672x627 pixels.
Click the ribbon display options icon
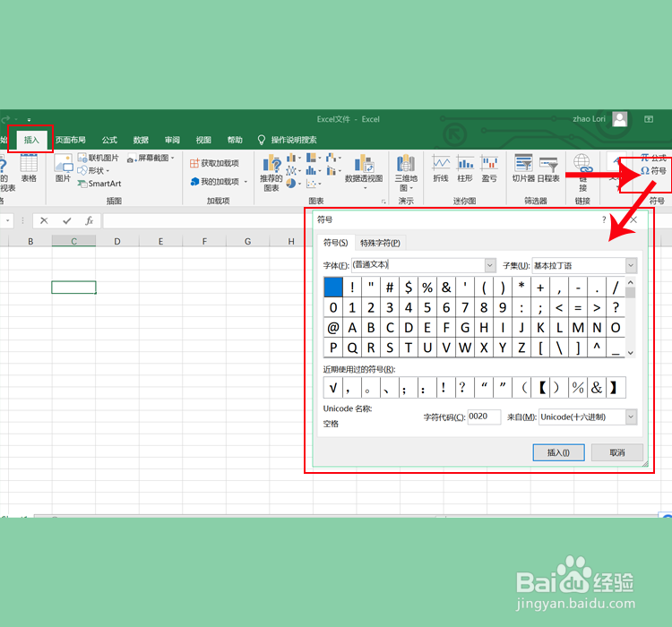pos(649,119)
